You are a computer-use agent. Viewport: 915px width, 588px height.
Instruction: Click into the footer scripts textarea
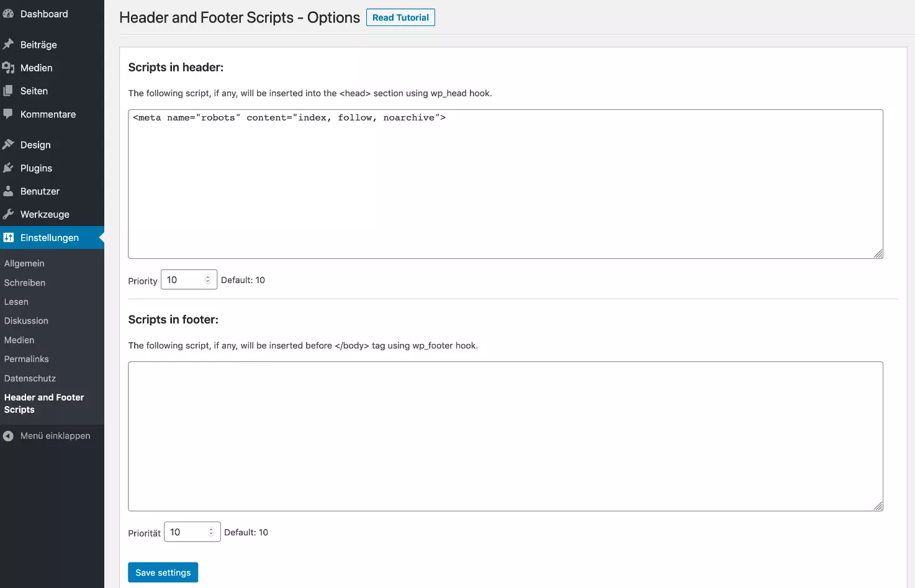click(505, 436)
